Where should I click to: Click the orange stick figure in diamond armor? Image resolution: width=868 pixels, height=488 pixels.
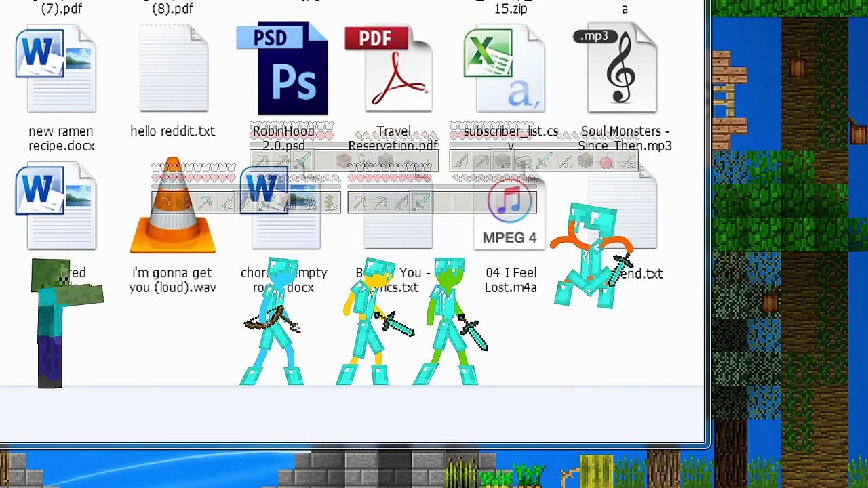coord(591,256)
